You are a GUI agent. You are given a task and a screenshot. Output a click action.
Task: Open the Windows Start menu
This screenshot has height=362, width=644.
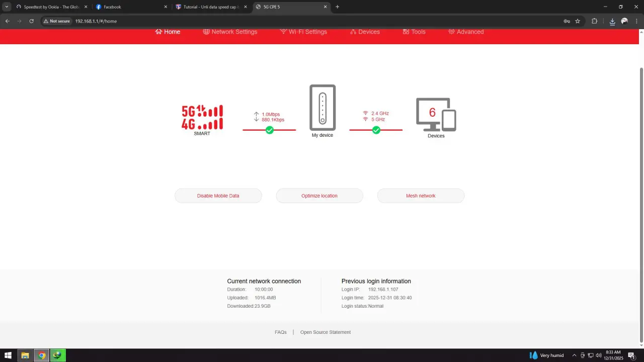(8, 355)
